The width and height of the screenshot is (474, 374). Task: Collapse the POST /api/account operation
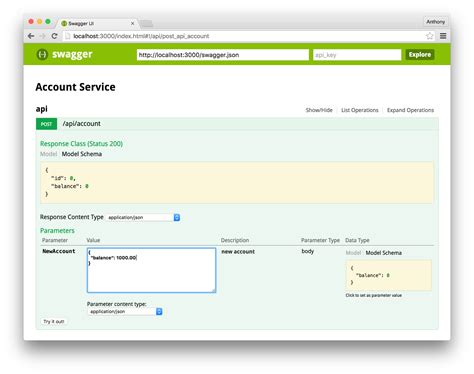81,124
